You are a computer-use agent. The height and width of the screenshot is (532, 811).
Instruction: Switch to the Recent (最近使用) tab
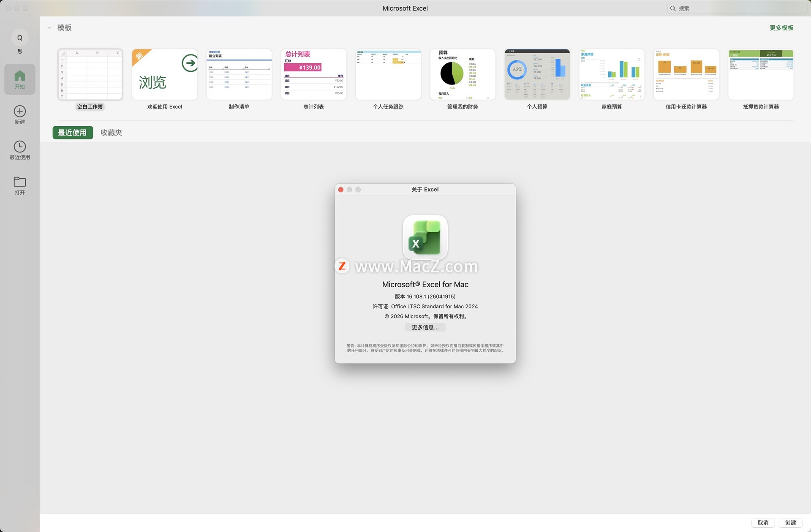tap(72, 133)
